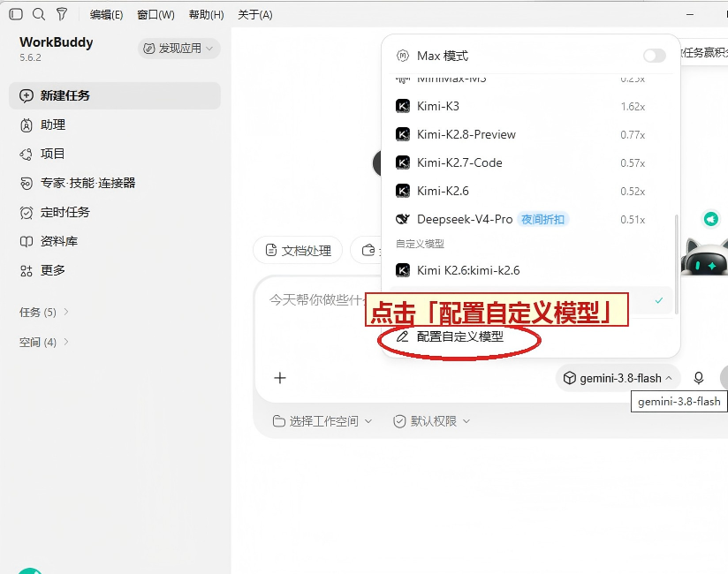
Task: Open the 选择工作空间 dropdown
Action: point(322,421)
